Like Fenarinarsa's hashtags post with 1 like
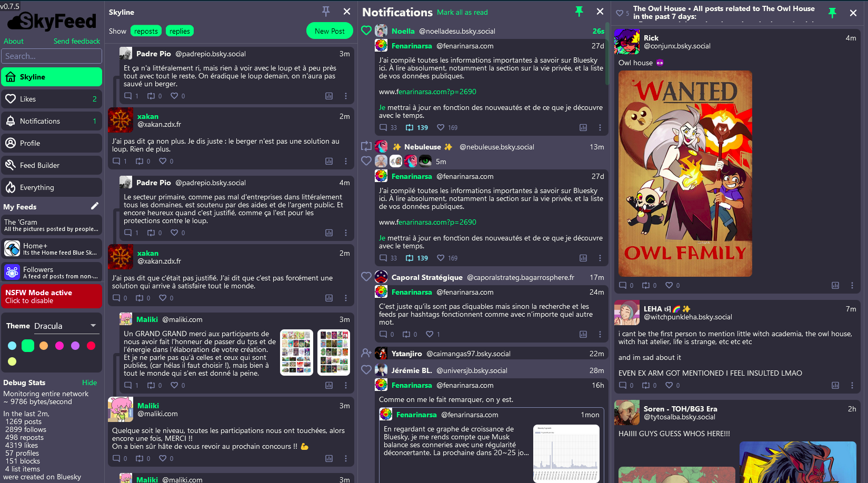The height and width of the screenshot is (483, 868). [430, 334]
